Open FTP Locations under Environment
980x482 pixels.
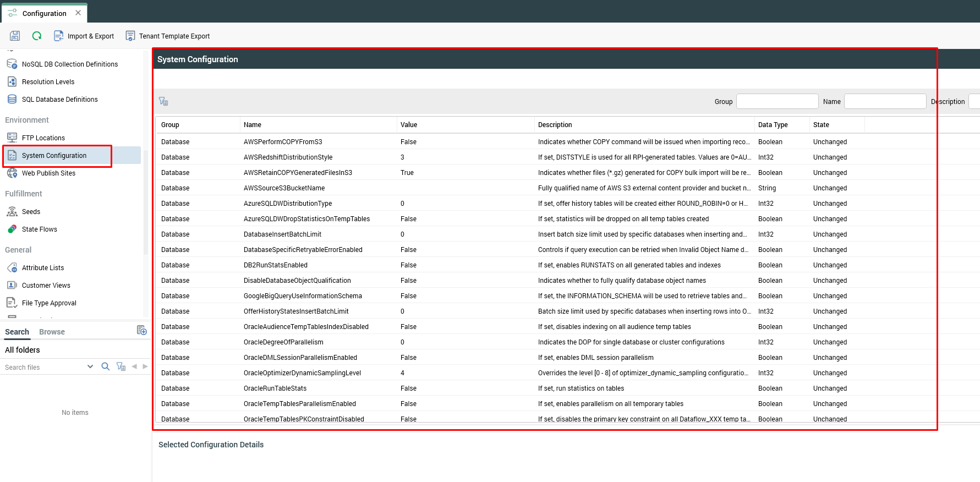[43, 138]
